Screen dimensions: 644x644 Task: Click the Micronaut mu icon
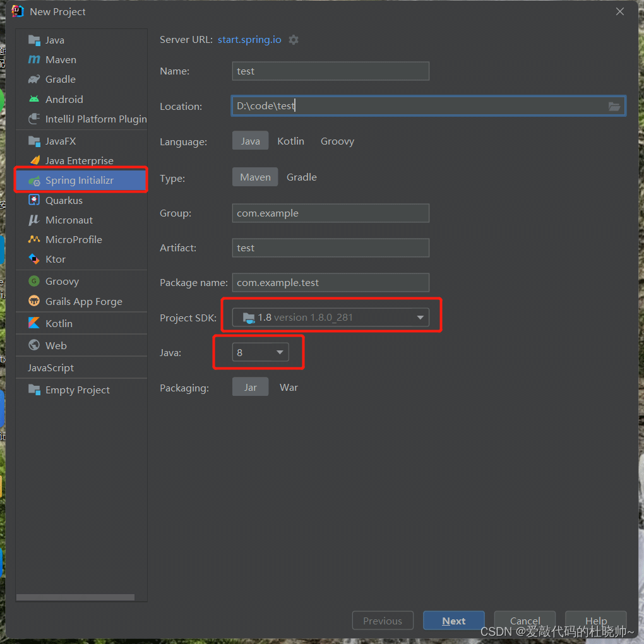pos(34,220)
